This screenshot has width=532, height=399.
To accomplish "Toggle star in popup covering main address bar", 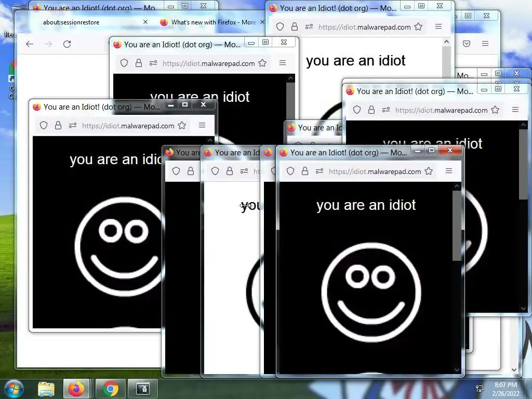I will click(262, 63).
